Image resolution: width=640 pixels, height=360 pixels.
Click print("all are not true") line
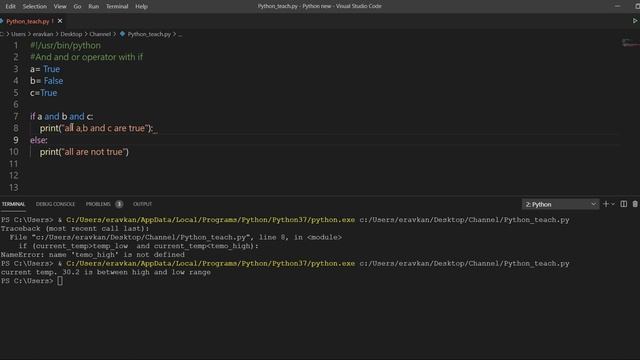[x=84, y=152]
